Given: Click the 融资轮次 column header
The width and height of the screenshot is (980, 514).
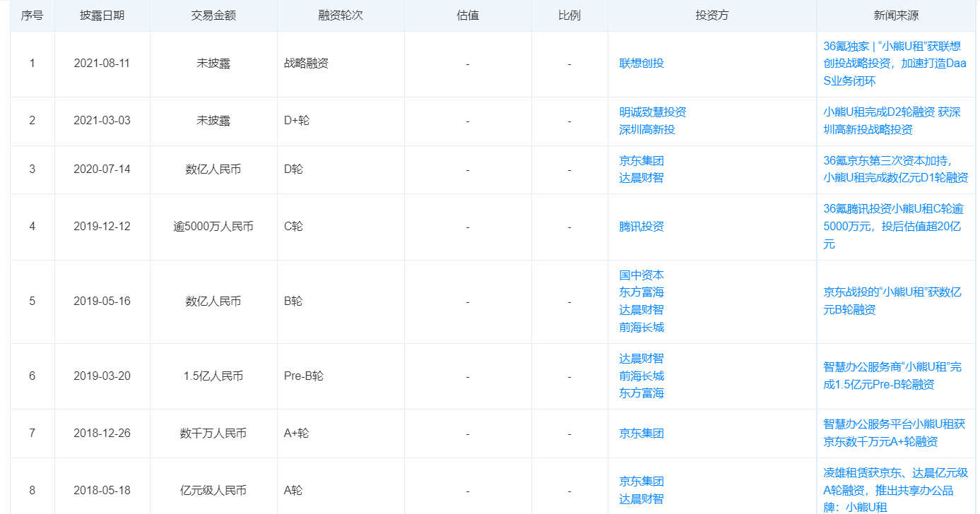Looking at the screenshot, I should (341, 16).
